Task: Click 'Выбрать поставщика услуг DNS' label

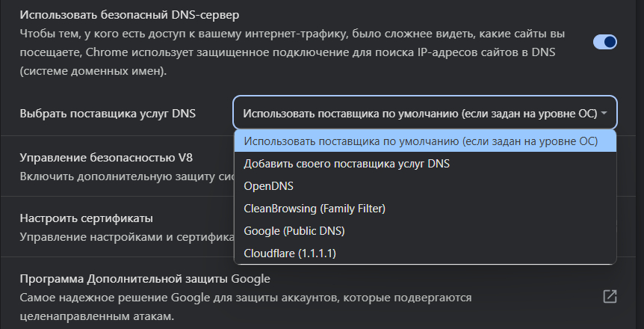Action: [x=108, y=114]
